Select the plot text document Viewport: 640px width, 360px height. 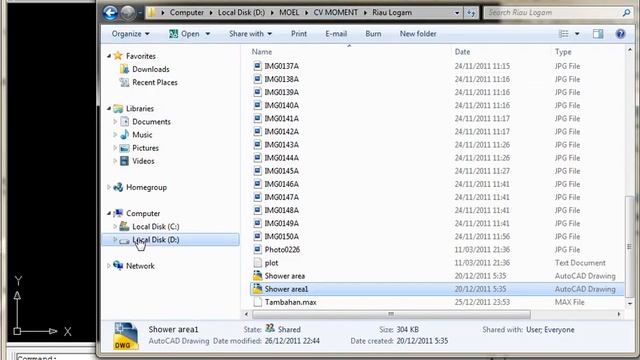click(271, 263)
